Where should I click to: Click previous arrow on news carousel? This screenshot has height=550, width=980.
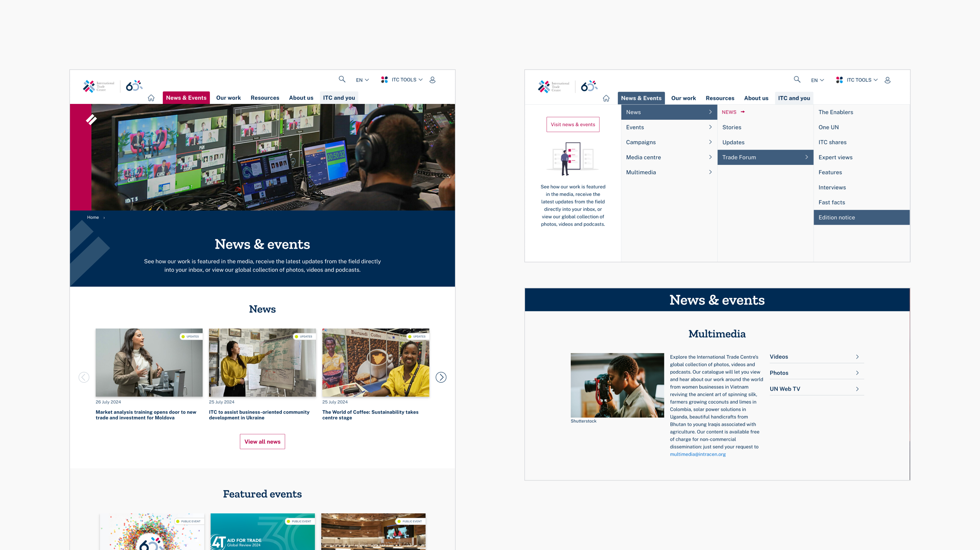[x=84, y=377]
